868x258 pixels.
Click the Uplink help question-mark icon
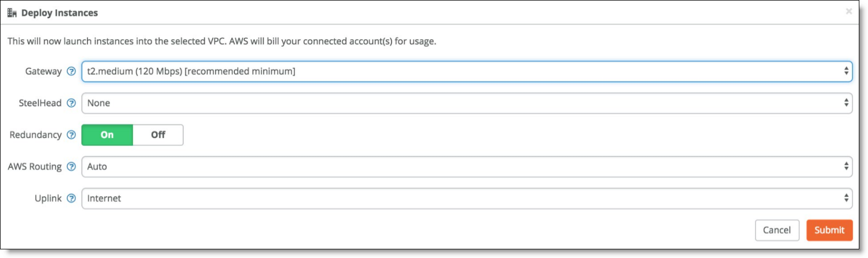(x=71, y=199)
